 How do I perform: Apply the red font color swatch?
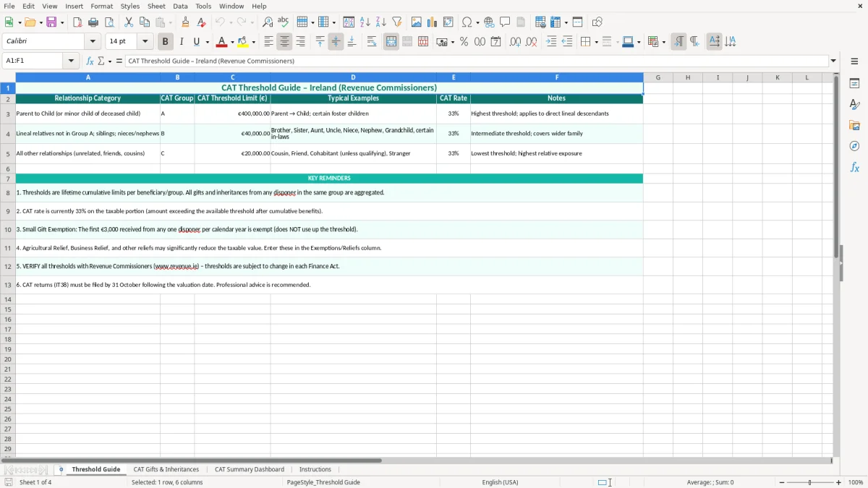click(222, 42)
